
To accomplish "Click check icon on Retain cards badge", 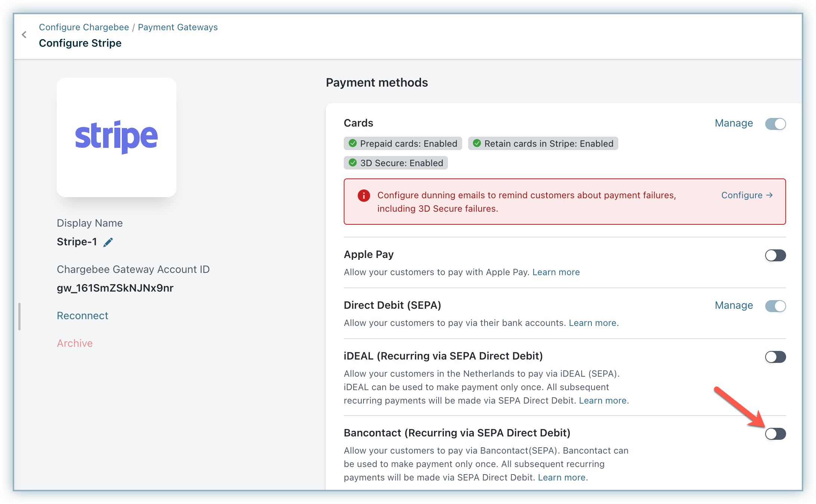I will pyautogui.click(x=477, y=143).
